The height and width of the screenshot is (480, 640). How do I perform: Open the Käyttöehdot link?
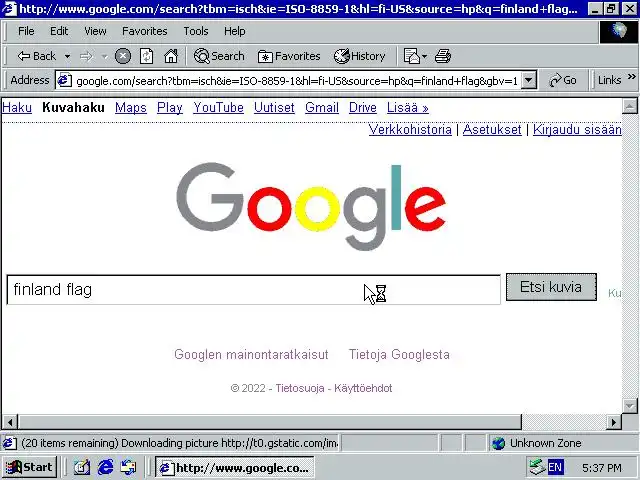[x=363, y=388]
